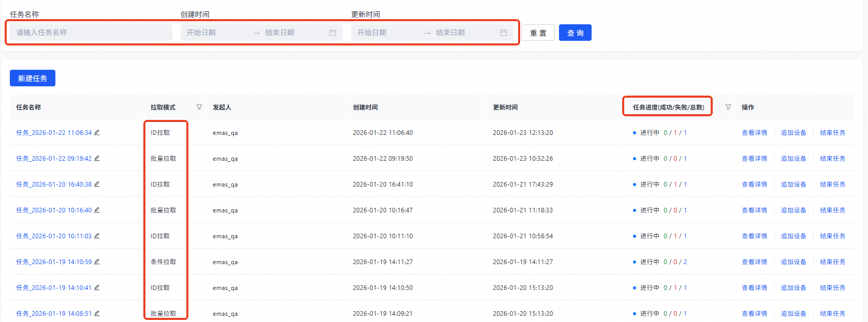Open task link 任务_2026-01-20 16:40:38
The width and height of the screenshot is (868, 322).
[x=54, y=185]
